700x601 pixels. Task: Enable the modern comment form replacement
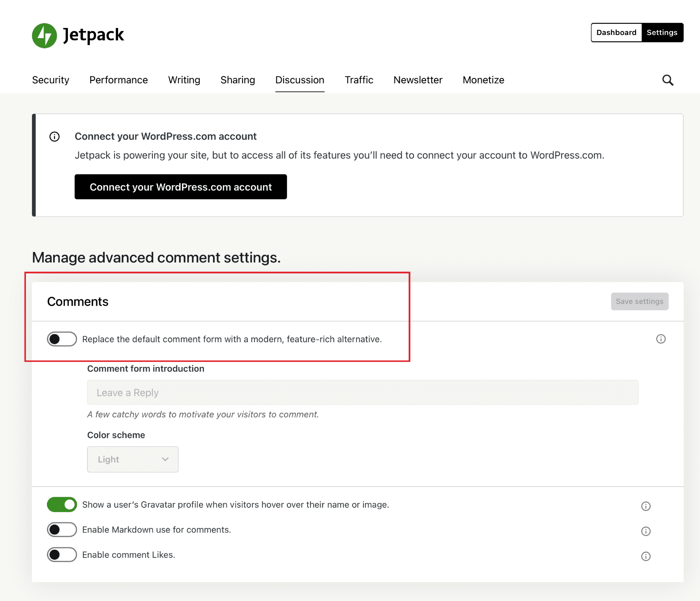(62, 339)
